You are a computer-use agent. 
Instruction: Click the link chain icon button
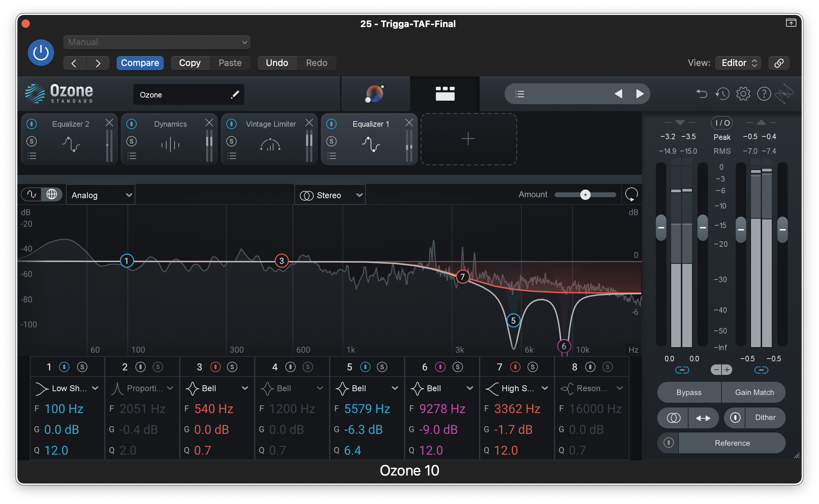point(779,63)
